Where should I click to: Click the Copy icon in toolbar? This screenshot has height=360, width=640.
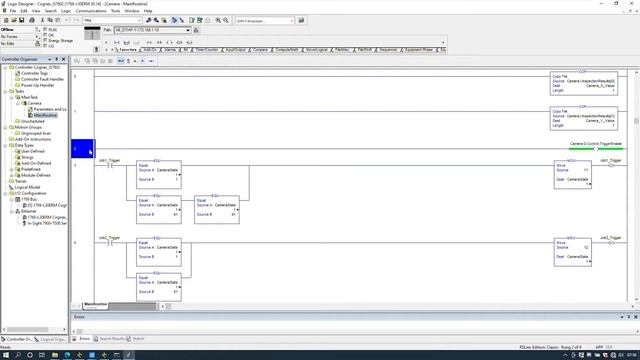50,20
